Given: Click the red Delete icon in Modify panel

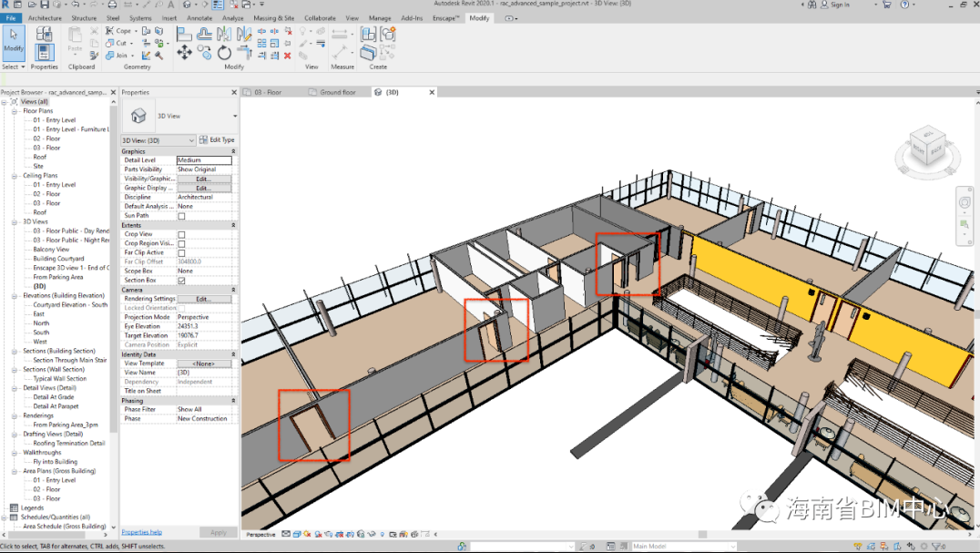Looking at the screenshot, I should coord(288,56).
